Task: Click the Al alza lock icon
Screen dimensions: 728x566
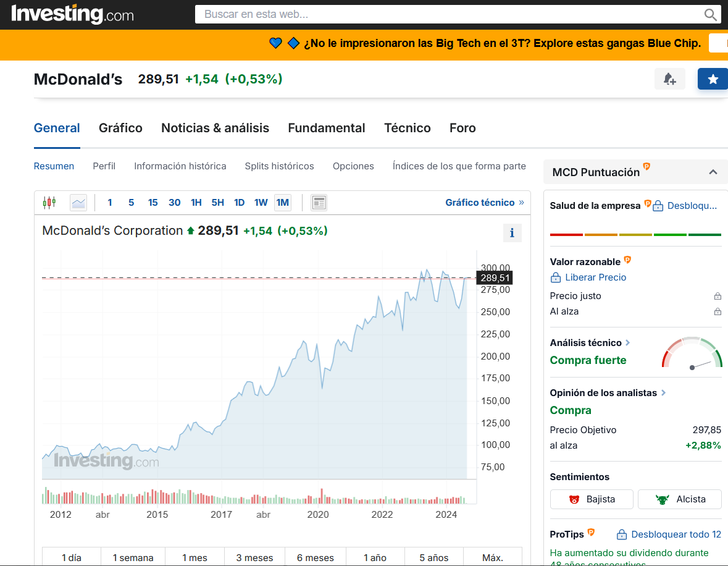Action: 718,311
